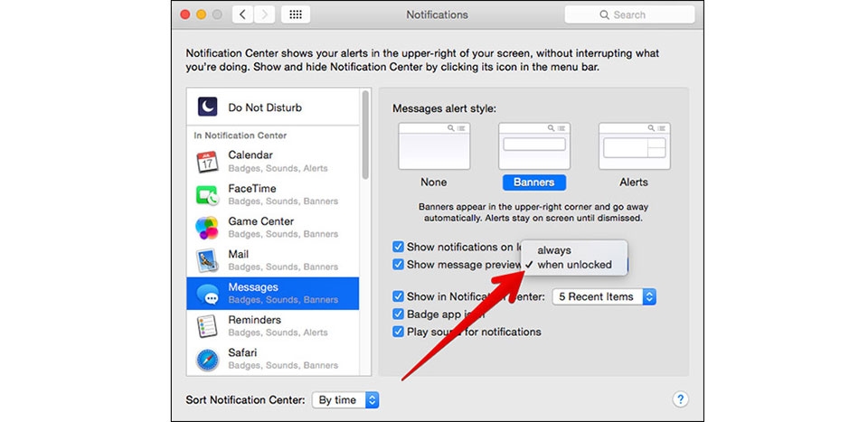Image resolution: width=868 pixels, height=422 pixels.
Task: Toggle Badge app icon checkbox
Action: (398, 314)
